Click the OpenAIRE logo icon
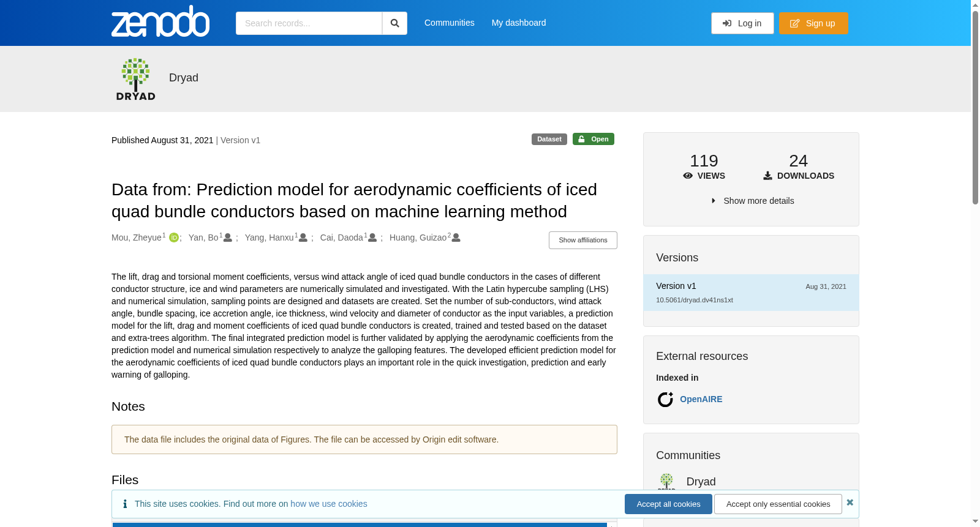The image size is (980, 527). 665,399
